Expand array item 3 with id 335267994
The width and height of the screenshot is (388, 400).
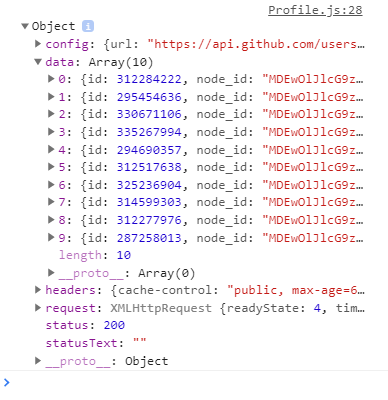coord(51,132)
